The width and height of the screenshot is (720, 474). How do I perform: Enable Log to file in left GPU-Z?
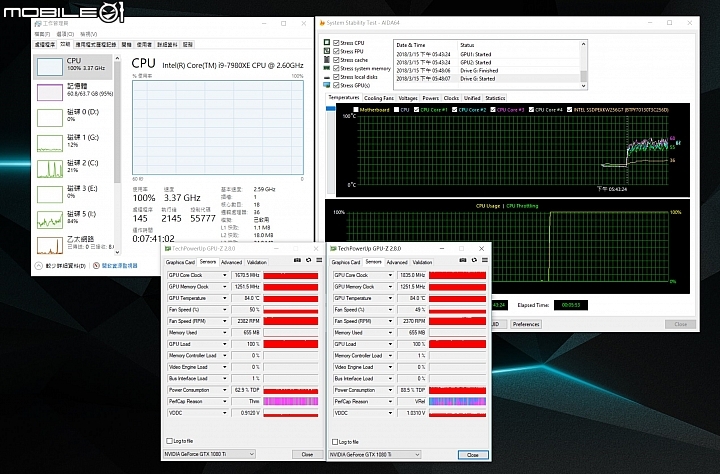169,441
